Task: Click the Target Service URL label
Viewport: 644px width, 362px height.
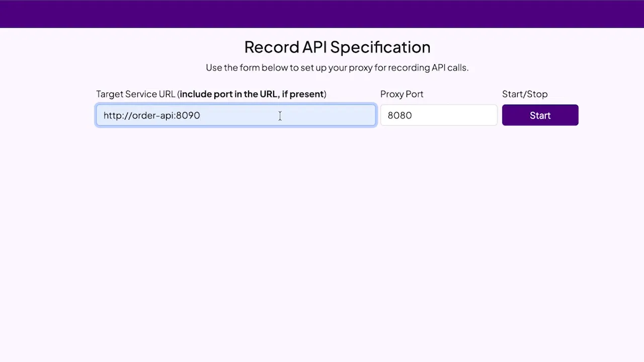Action: tap(136, 94)
